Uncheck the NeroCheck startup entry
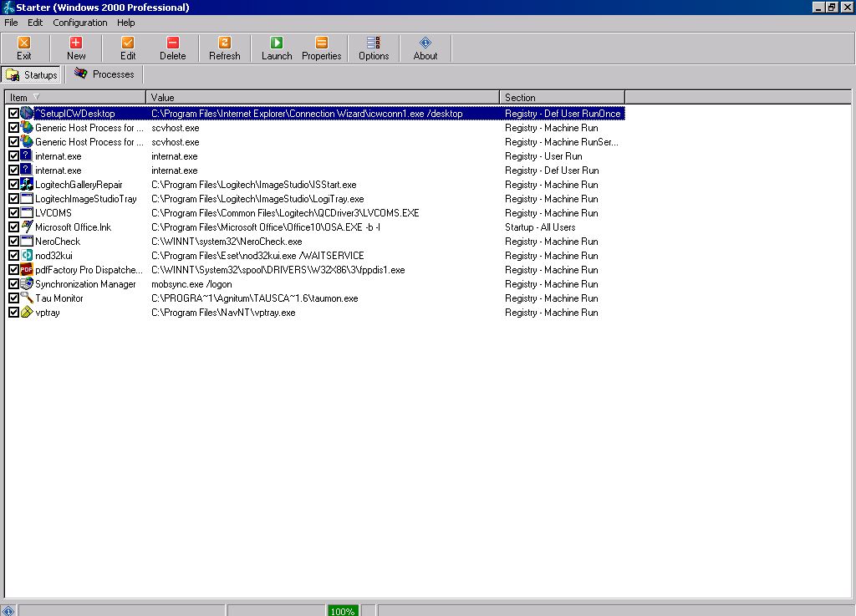 [13, 242]
